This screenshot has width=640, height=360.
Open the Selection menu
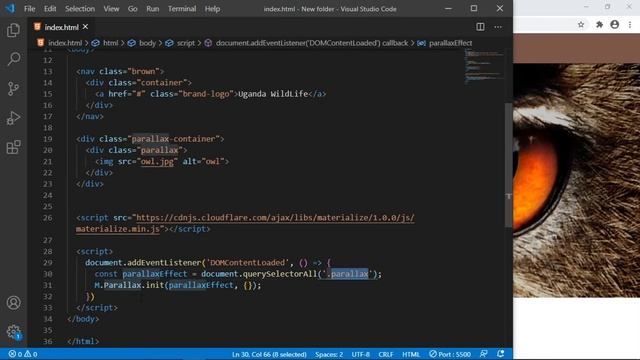80,9
